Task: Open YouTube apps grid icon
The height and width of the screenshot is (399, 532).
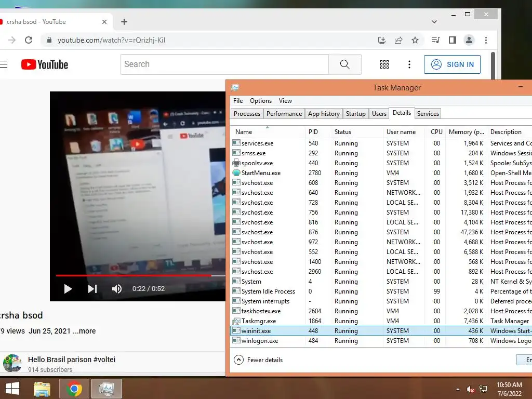Action: pos(384,64)
